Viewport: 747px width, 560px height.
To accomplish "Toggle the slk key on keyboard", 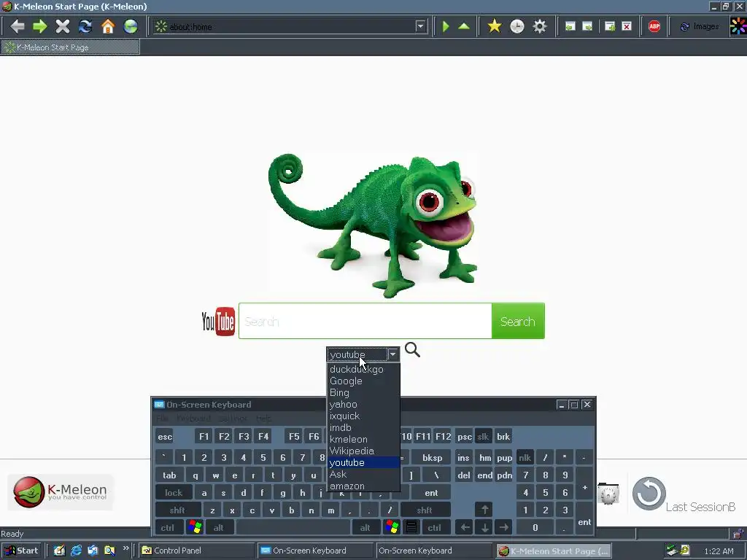I will (483, 436).
